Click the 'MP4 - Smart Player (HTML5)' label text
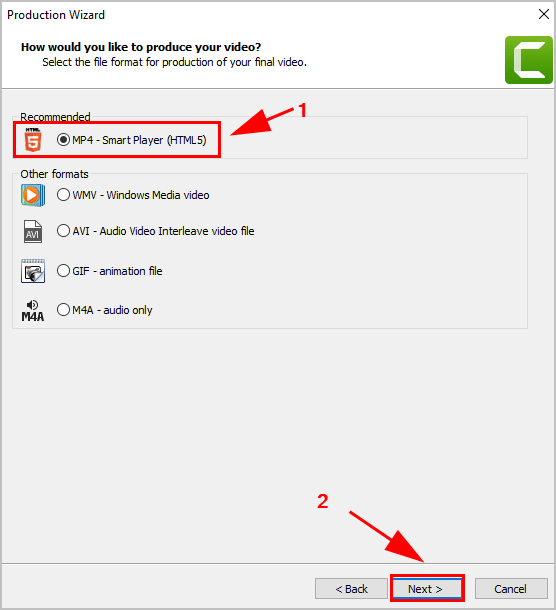Screen dimensions: 556x610 [139, 140]
